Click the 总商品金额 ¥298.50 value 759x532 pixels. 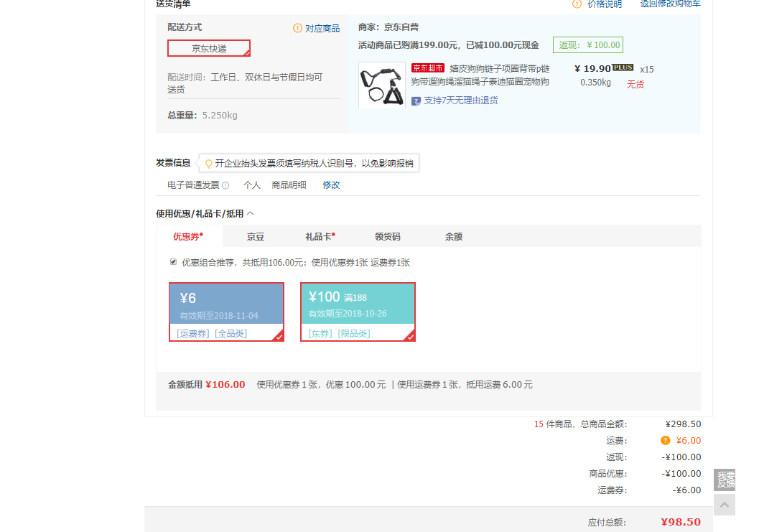683,424
